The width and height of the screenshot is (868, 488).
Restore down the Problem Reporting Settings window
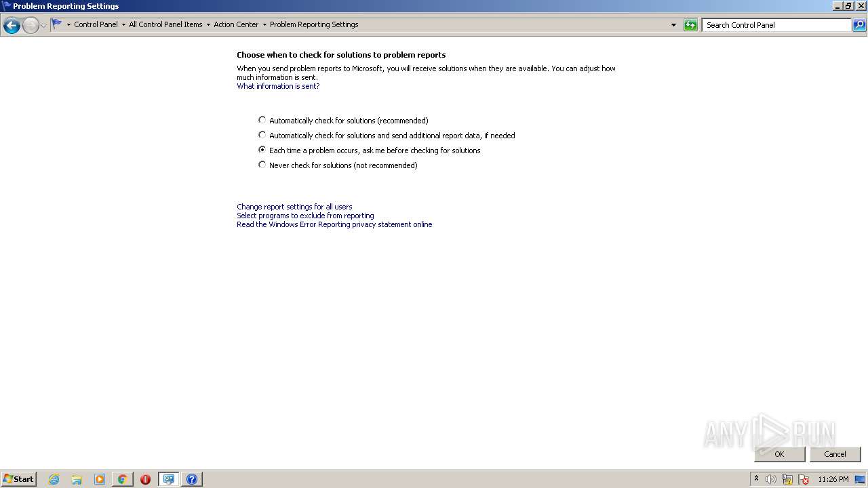point(848,5)
